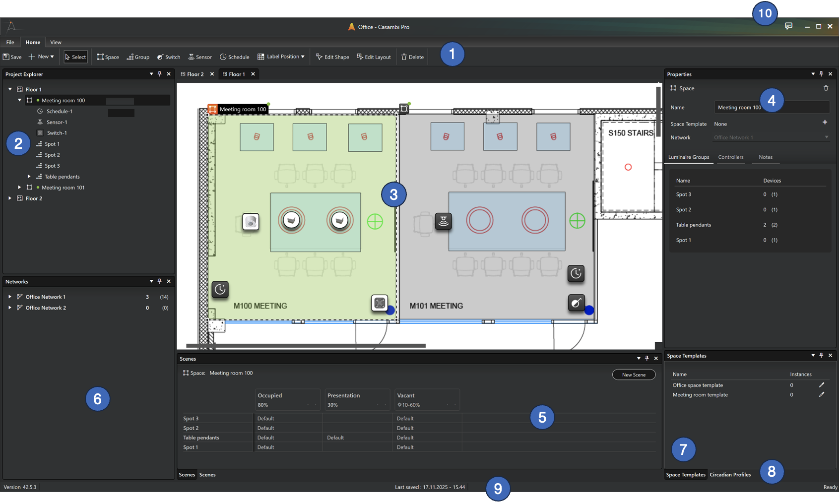This screenshot has width=839, height=504.
Task: Switch to the Circadian Profiles tab
Action: click(x=730, y=475)
